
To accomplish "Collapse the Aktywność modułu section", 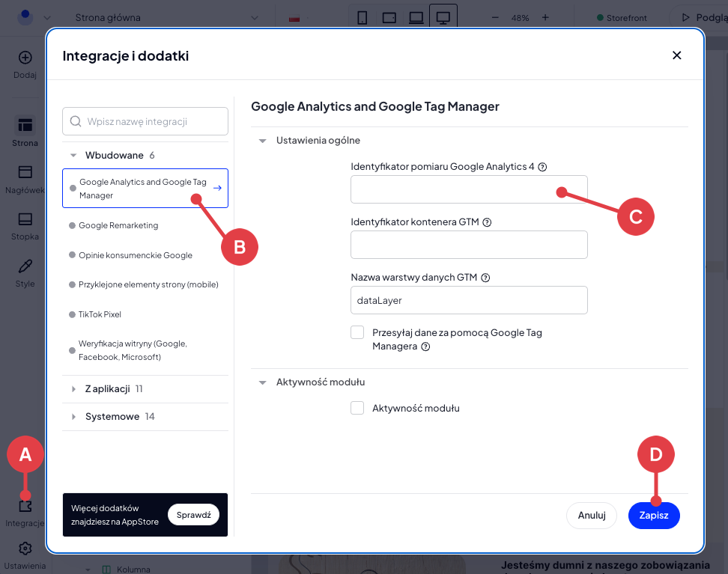I will point(262,382).
